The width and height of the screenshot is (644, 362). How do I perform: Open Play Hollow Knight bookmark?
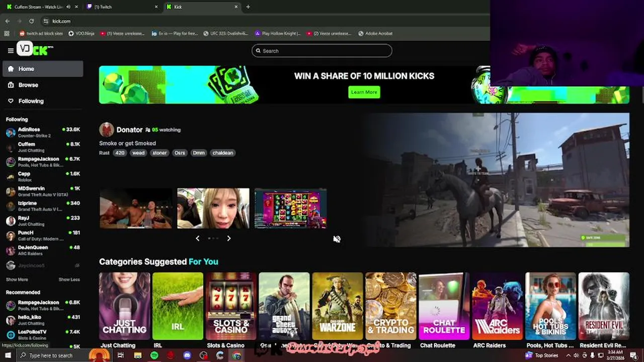pos(278,33)
